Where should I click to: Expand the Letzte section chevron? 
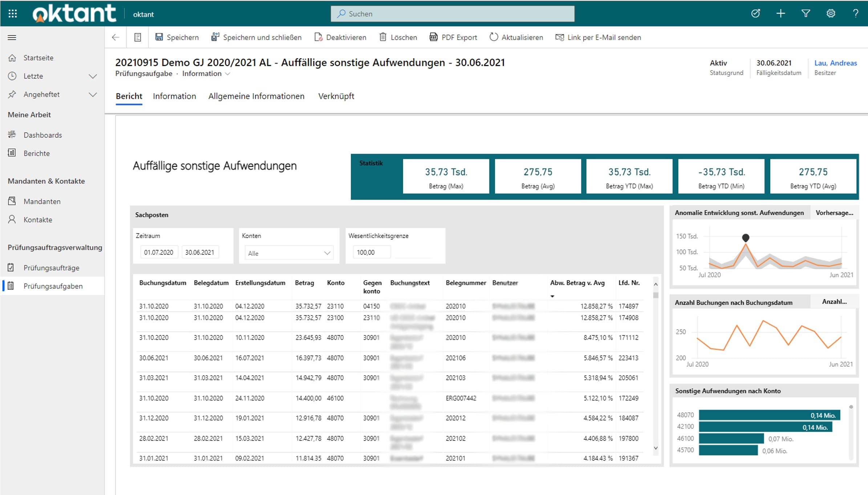(x=93, y=76)
